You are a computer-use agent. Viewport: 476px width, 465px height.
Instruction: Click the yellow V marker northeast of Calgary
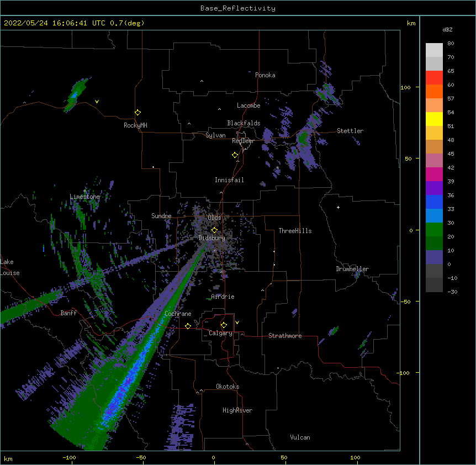pos(237,323)
